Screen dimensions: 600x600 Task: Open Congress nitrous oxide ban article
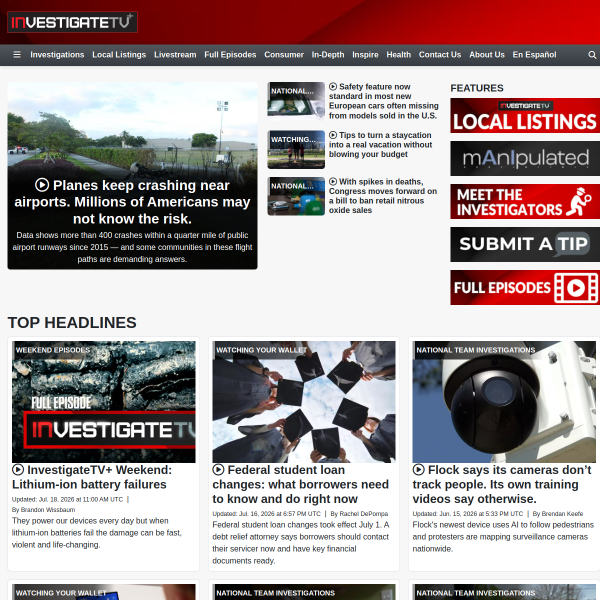tap(383, 196)
